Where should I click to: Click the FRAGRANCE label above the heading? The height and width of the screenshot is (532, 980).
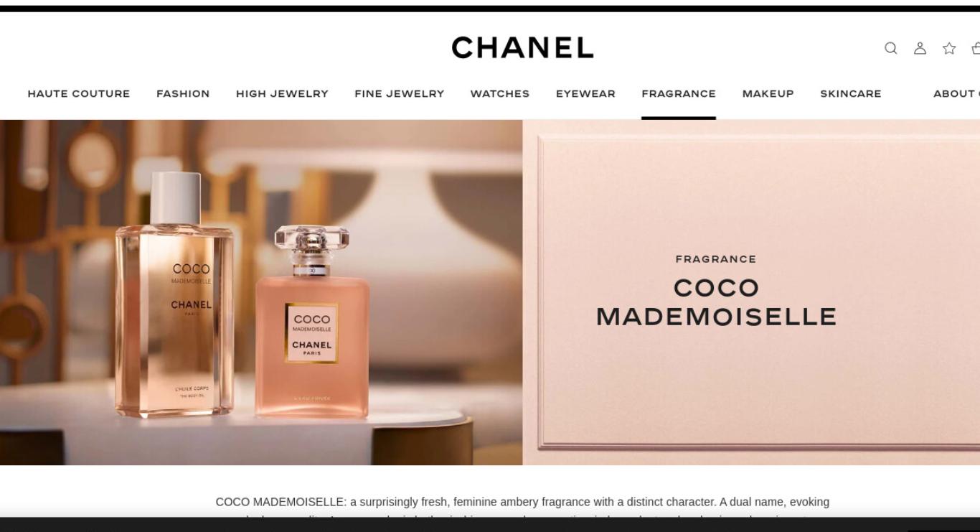[716, 259]
